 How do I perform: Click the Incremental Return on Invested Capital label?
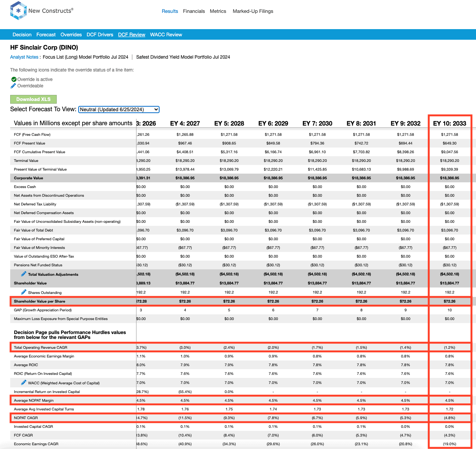click(47, 392)
